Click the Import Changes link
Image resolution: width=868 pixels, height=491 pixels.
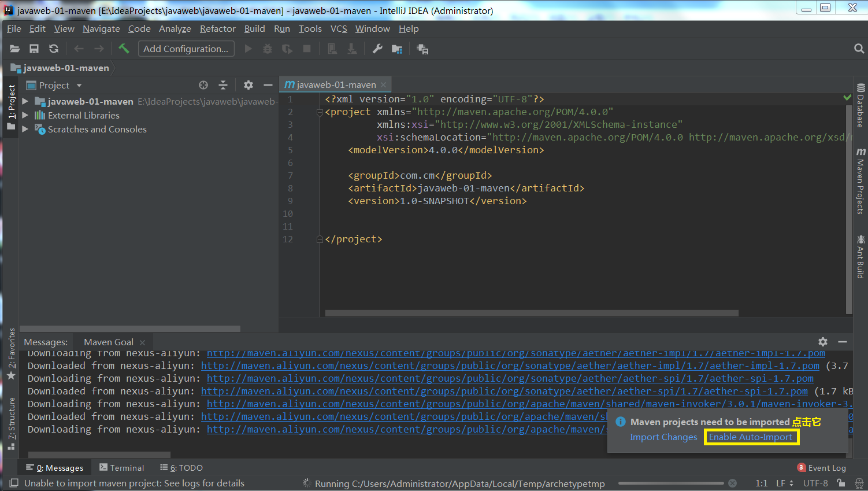coord(663,437)
